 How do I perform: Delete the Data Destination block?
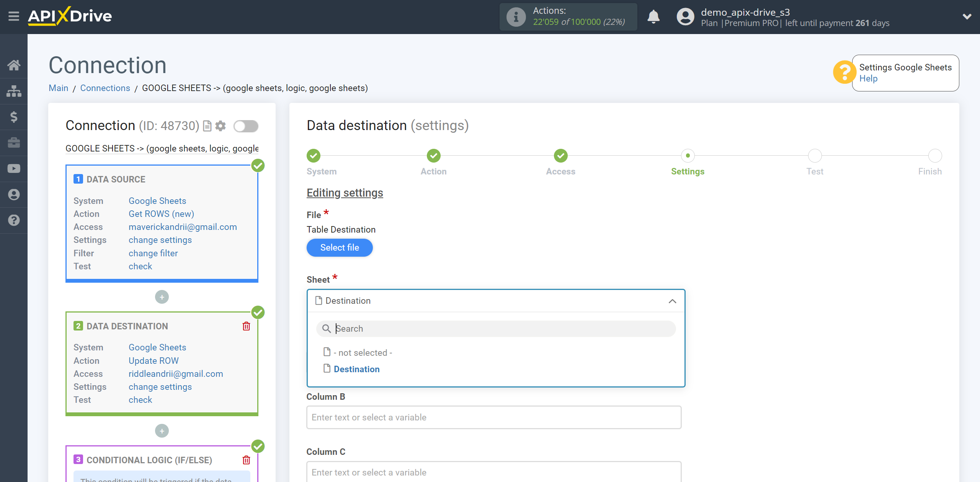click(246, 326)
